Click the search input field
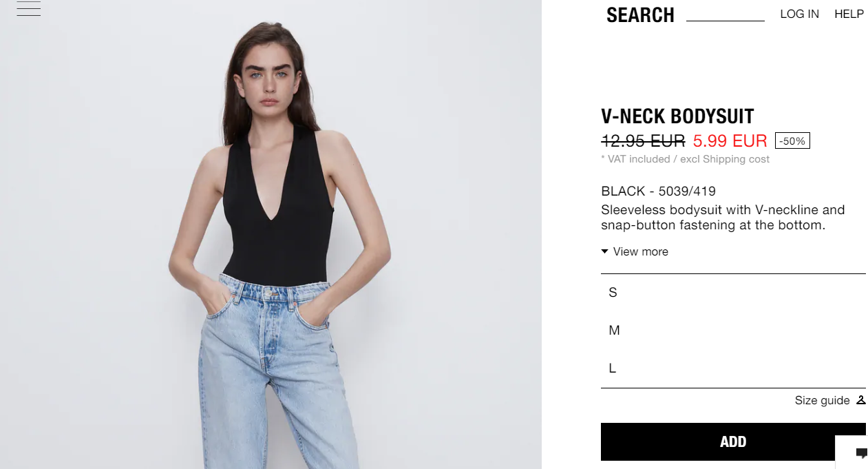This screenshot has height=469, width=868. click(x=726, y=14)
